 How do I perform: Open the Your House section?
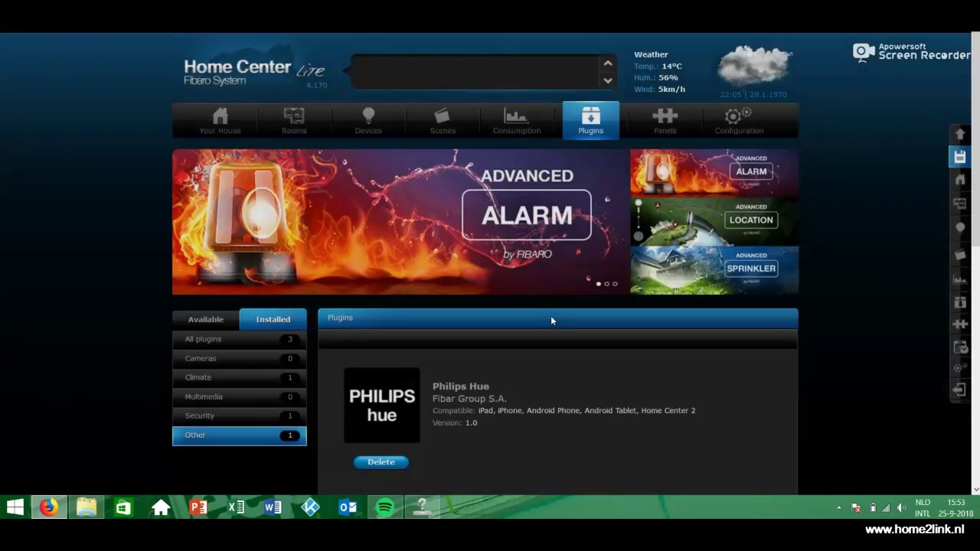pos(220,121)
